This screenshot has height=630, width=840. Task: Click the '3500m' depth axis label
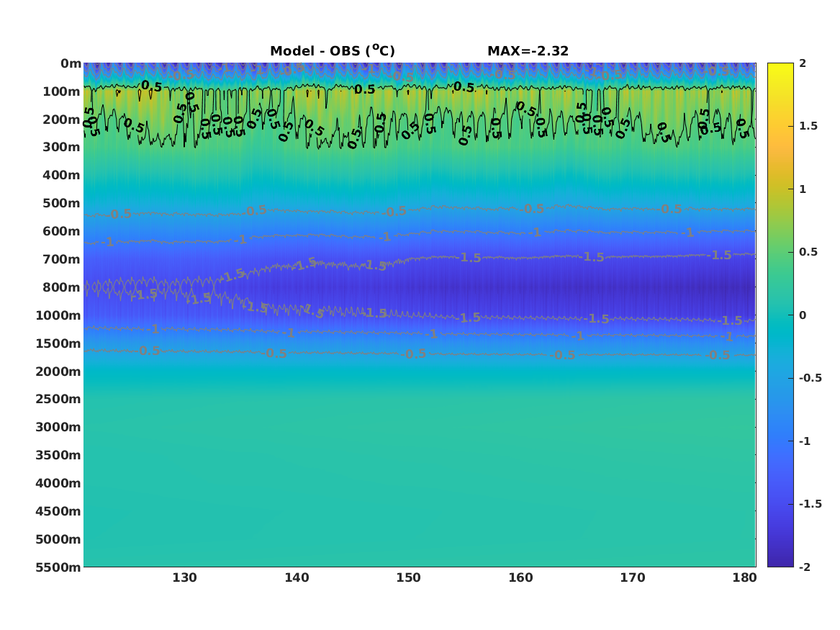click(x=58, y=455)
